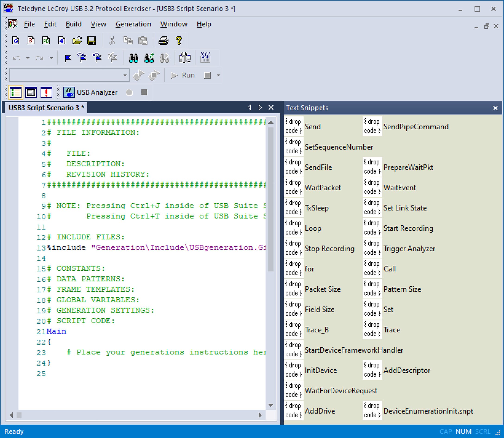Select the USB3 Script Scenario 3 tab

click(46, 108)
